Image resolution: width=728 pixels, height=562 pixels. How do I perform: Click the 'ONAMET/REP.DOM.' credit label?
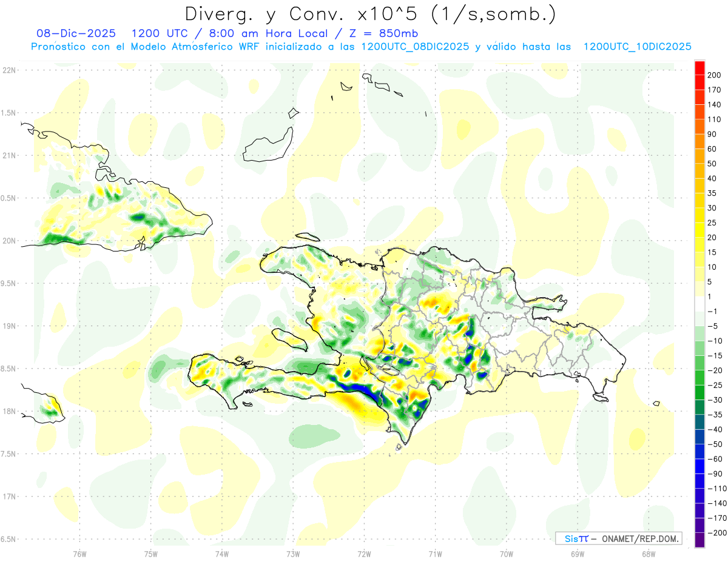pyautogui.click(x=641, y=538)
